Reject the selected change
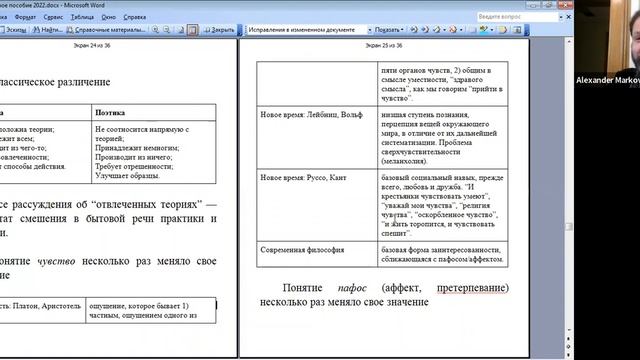 click(453, 30)
